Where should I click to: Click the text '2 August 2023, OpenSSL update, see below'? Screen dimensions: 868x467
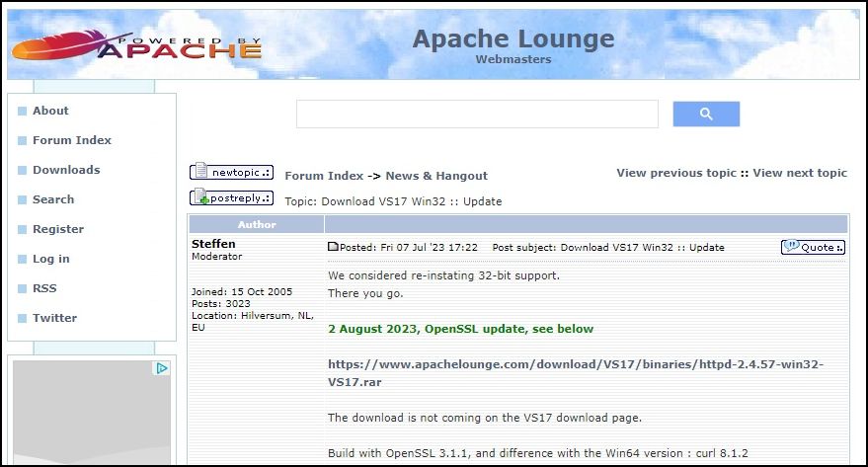[460, 329]
